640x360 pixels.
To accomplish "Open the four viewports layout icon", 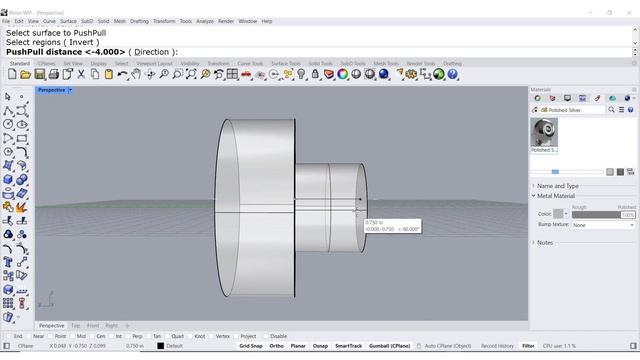I will coord(232,74).
